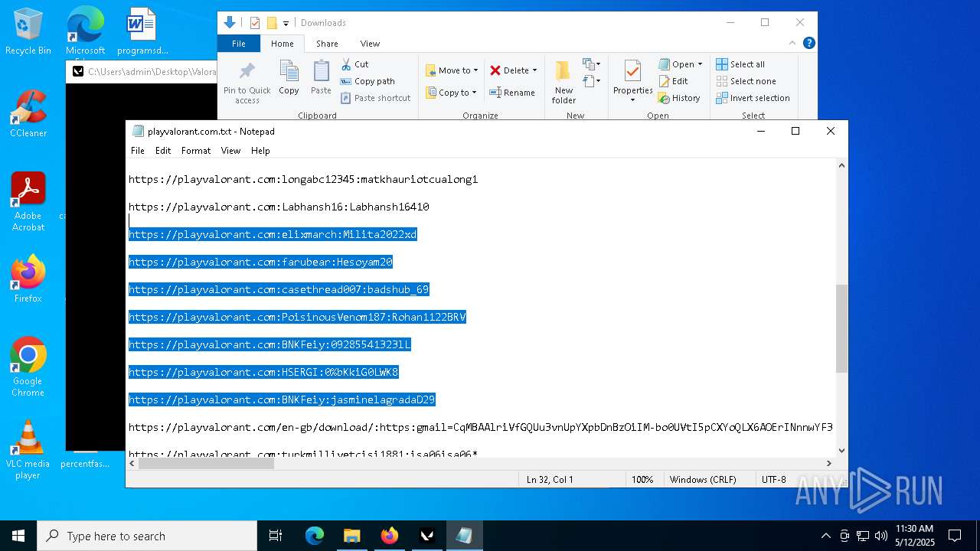Click the Windows Start button
This screenshot has height=551, width=980.
[18, 536]
